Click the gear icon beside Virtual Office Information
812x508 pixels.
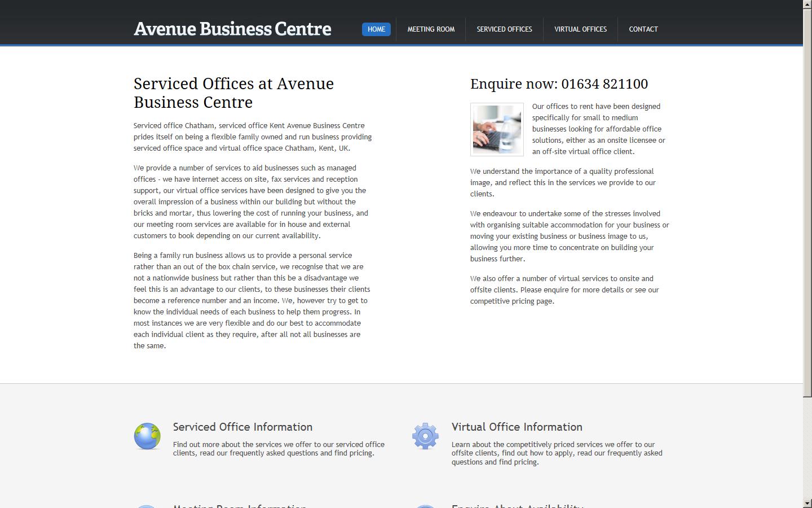[x=425, y=436]
